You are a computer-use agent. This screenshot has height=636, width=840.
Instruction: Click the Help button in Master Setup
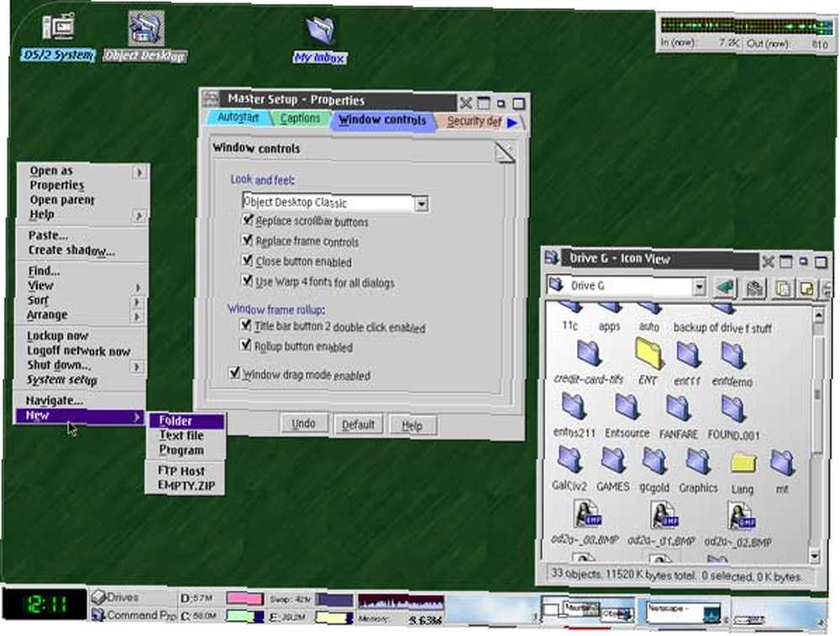pyautogui.click(x=412, y=426)
